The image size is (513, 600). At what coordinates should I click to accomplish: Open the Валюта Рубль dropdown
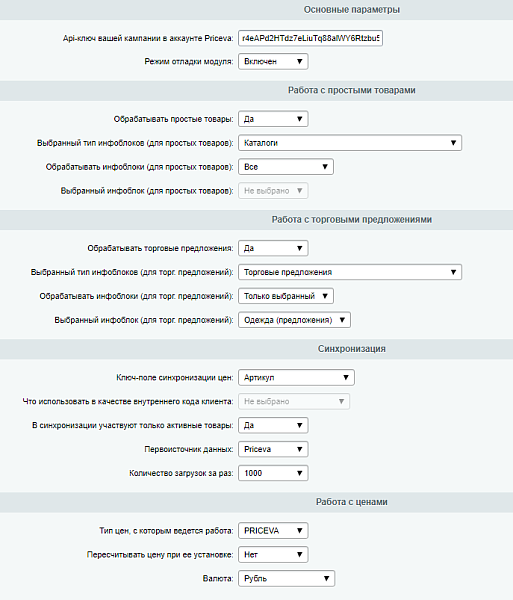pos(287,579)
